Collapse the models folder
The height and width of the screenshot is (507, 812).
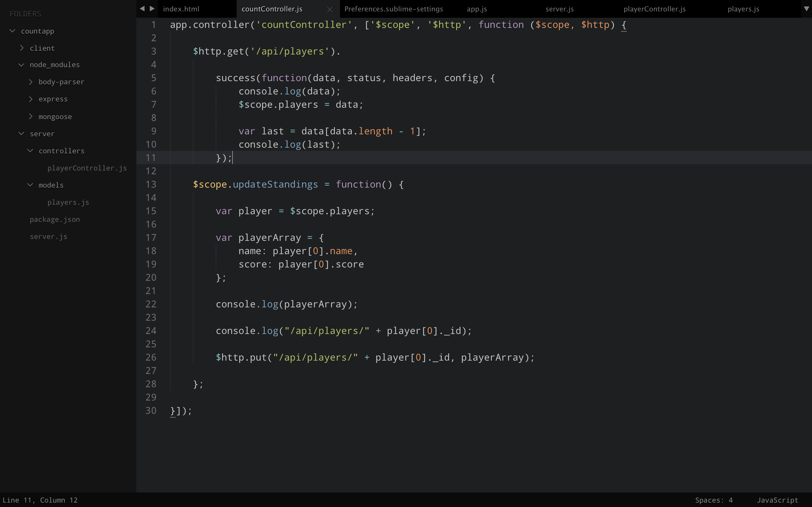pos(30,185)
